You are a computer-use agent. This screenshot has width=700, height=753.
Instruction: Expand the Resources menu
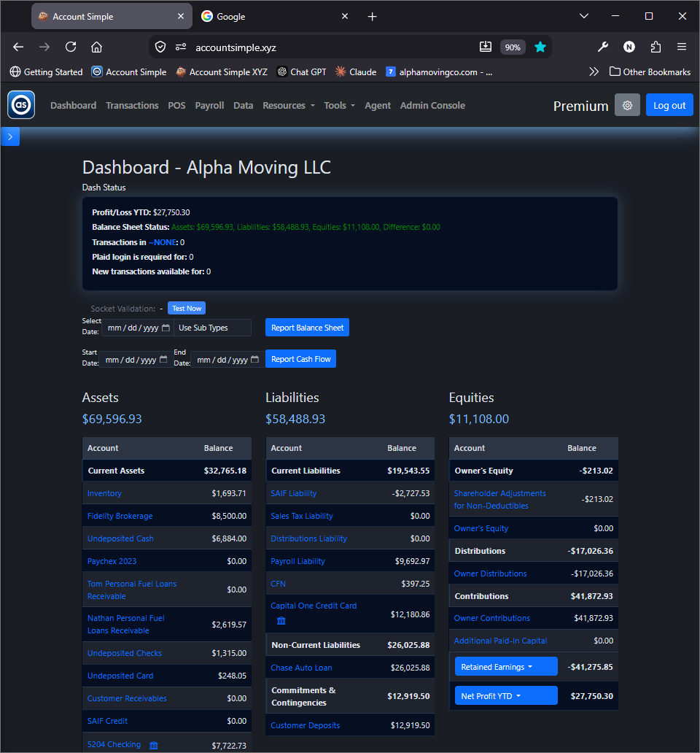point(289,106)
